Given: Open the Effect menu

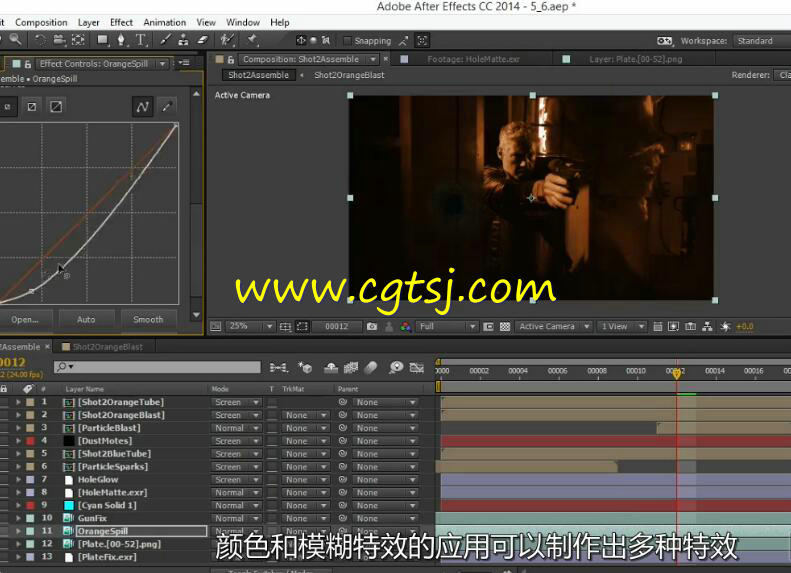Looking at the screenshot, I should point(121,22).
